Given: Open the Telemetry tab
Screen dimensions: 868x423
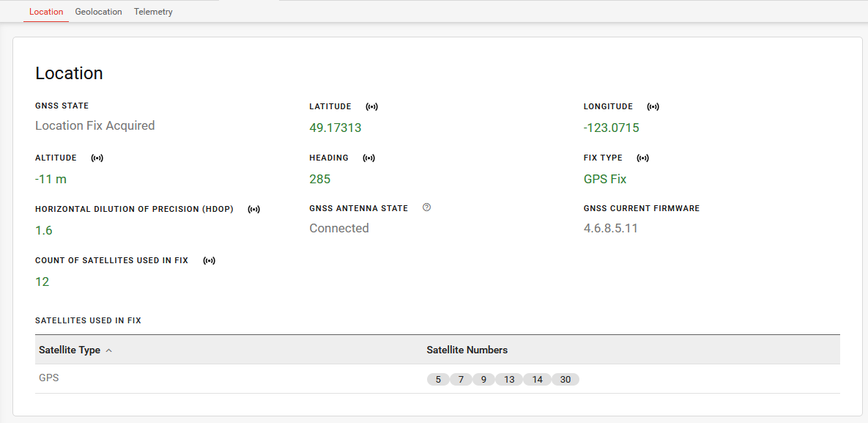Looking at the screenshot, I should coord(153,12).
